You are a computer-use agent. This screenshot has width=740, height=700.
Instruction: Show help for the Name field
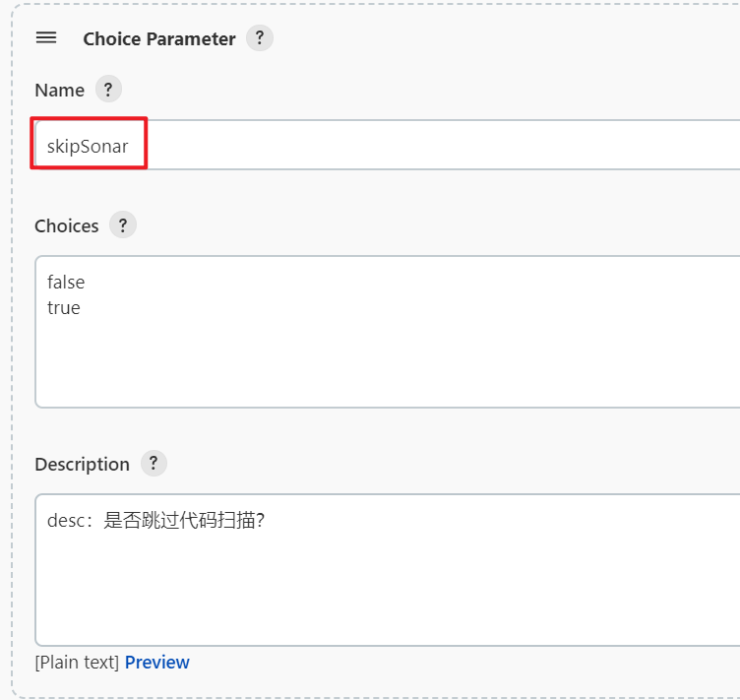108,89
